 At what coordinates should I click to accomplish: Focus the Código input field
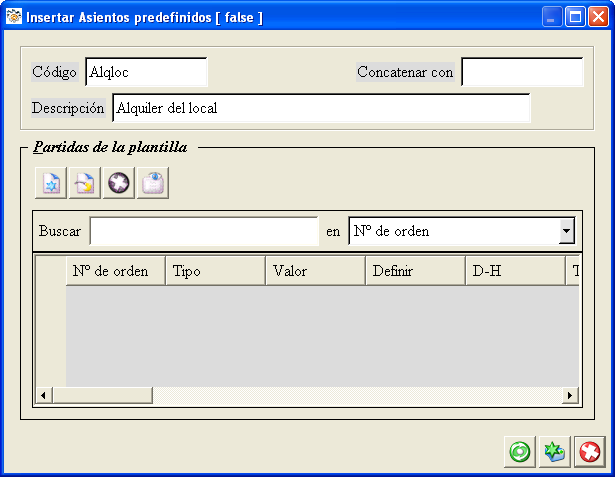(x=146, y=72)
